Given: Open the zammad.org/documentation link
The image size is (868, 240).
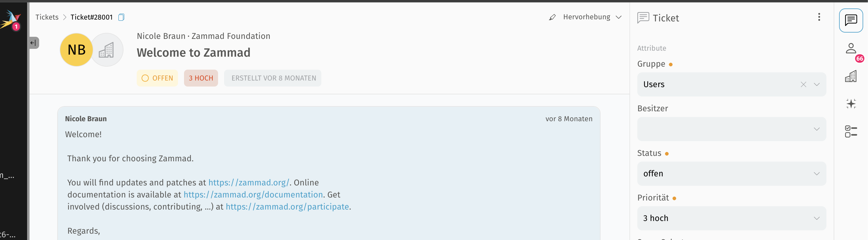Looking at the screenshot, I should point(253,195).
